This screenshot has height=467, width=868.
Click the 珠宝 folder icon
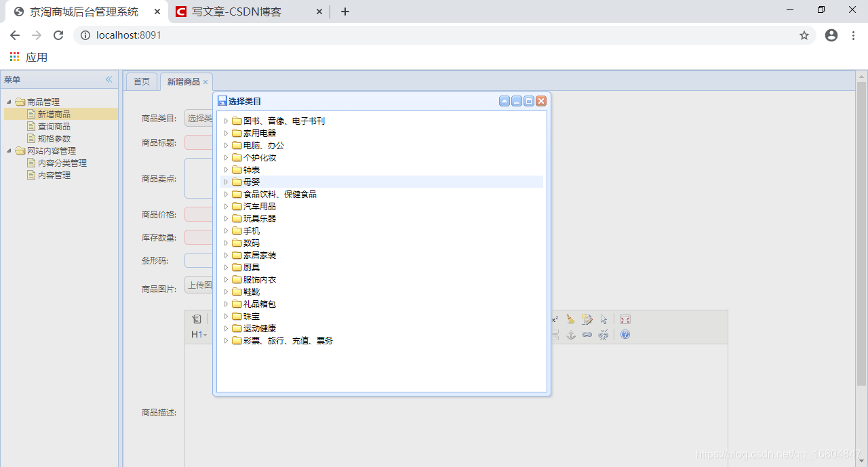(x=237, y=317)
